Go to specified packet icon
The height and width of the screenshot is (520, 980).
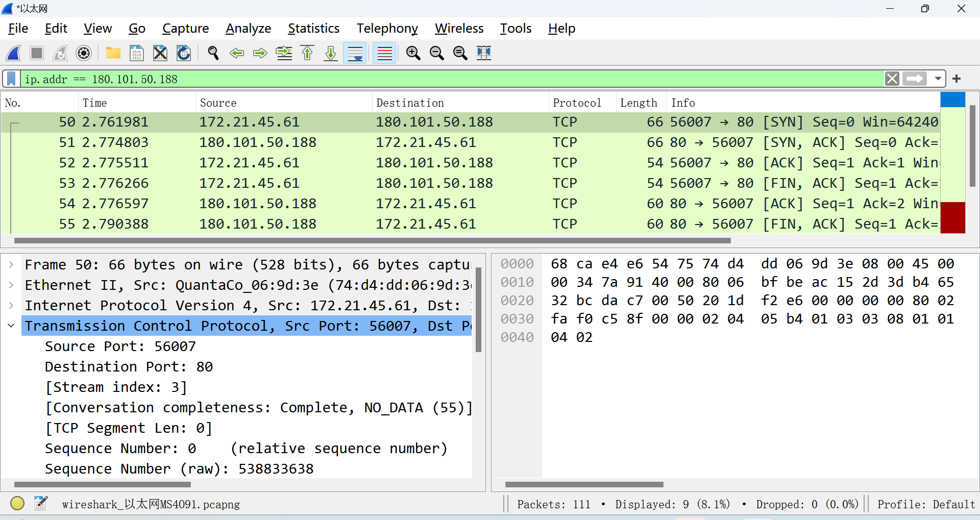point(284,53)
